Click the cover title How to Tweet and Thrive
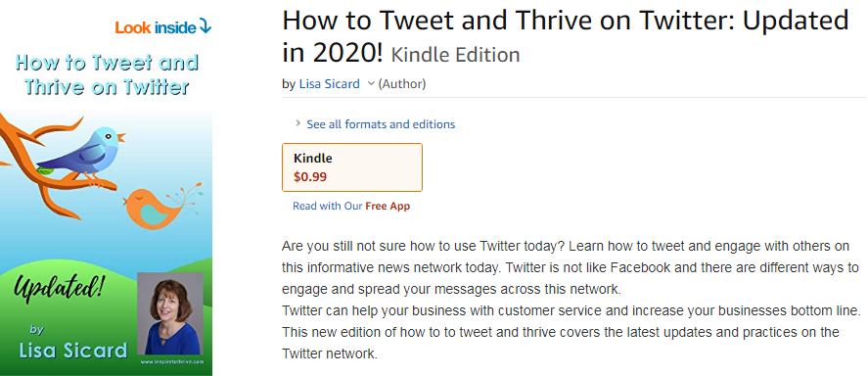Viewport: 868px width, 376px height. [x=107, y=74]
